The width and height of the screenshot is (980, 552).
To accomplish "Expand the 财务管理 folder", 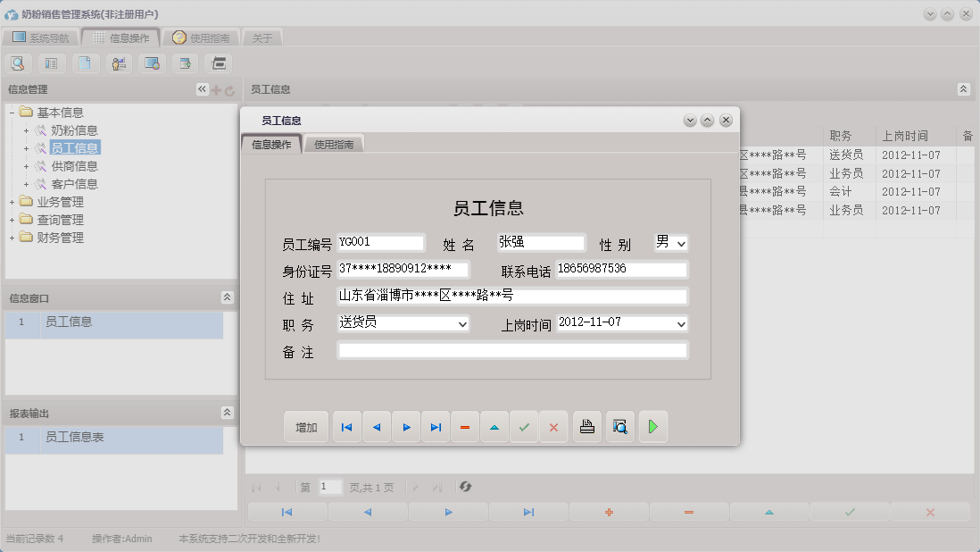I will pyautogui.click(x=10, y=238).
